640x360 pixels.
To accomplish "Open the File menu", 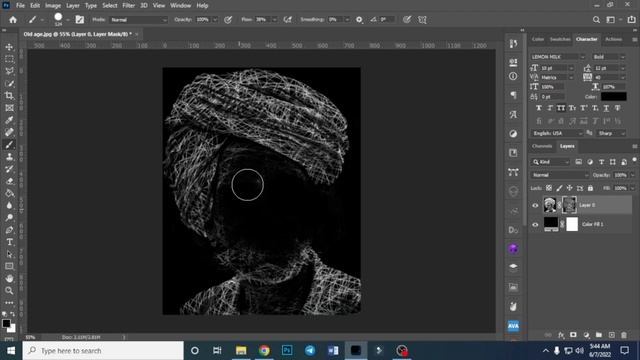I will [x=20, y=6].
